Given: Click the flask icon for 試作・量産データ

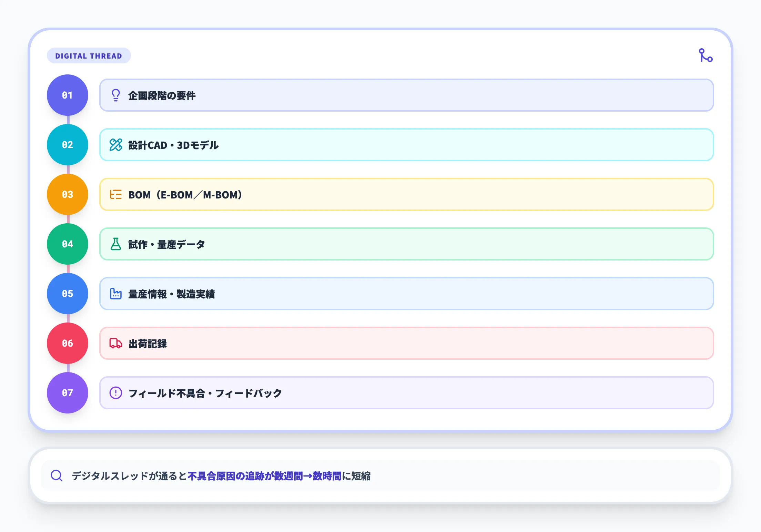Looking at the screenshot, I should click(116, 244).
